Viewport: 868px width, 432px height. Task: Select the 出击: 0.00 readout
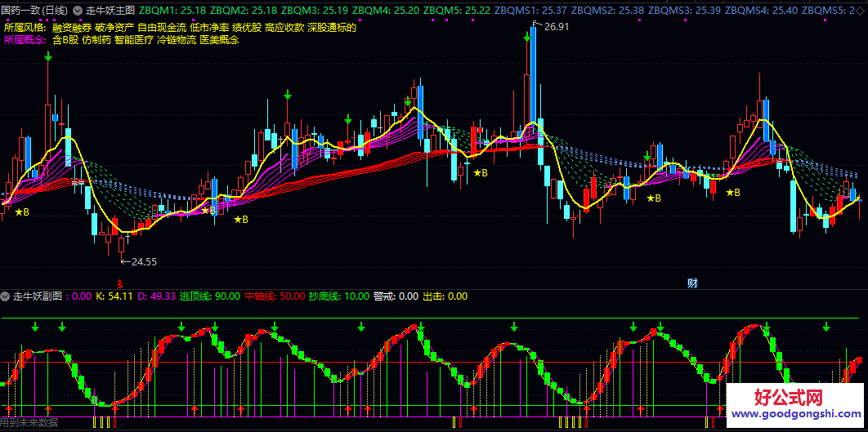click(445, 296)
